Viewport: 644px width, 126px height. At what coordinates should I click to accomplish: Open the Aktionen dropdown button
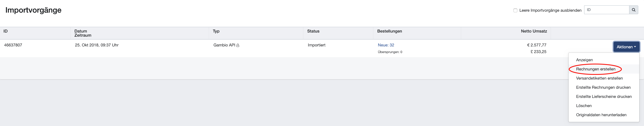(626, 47)
